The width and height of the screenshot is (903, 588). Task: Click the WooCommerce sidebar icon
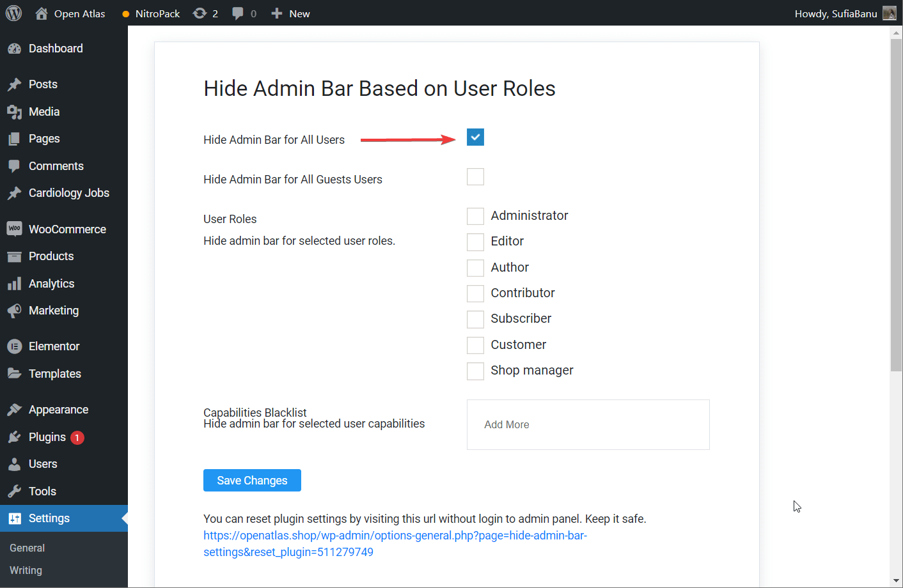click(14, 229)
